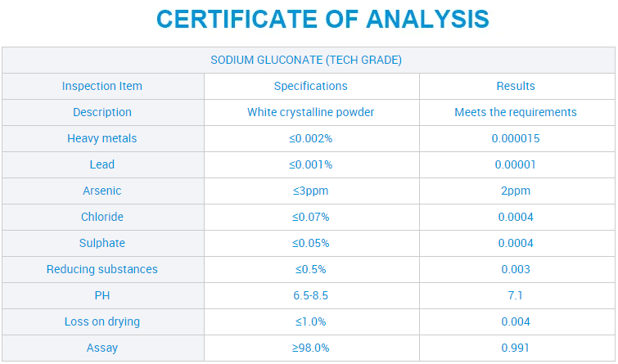Click the Loss on drying label
618x364 pixels.
[102, 321]
